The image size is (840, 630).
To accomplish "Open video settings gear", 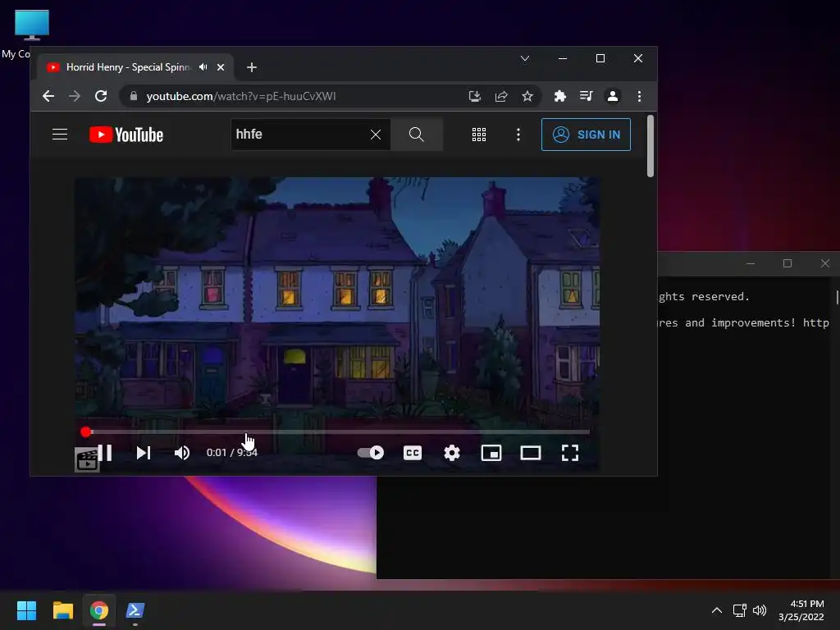I will [x=452, y=453].
